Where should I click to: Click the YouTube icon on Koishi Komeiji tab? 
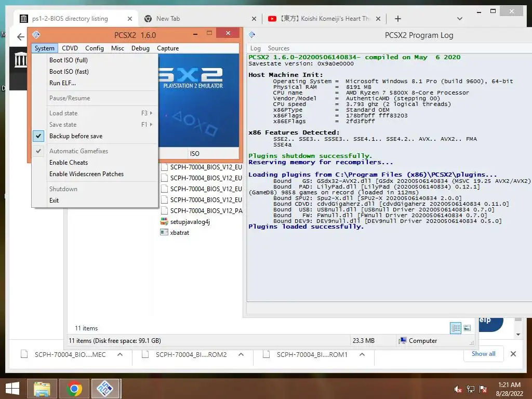272,19
